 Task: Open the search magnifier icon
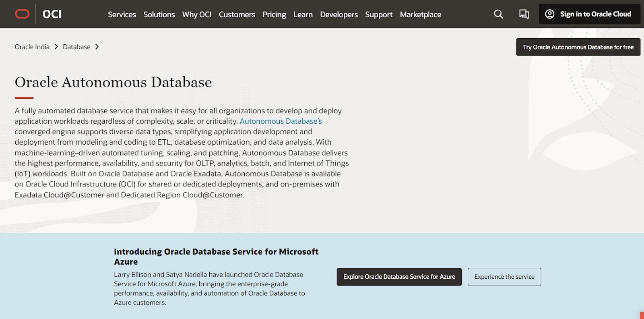click(x=498, y=14)
